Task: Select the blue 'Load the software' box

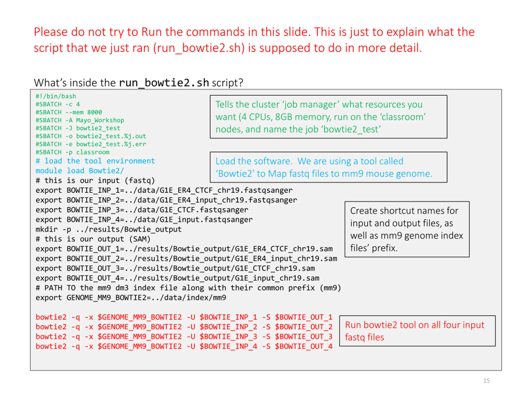Action: click(x=328, y=167)
